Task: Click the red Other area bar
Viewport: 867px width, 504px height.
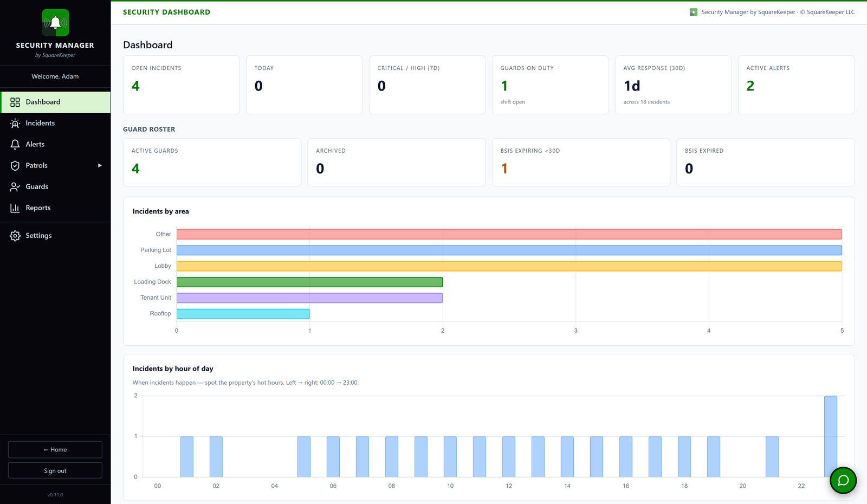Action: click(x=509, y=234)
